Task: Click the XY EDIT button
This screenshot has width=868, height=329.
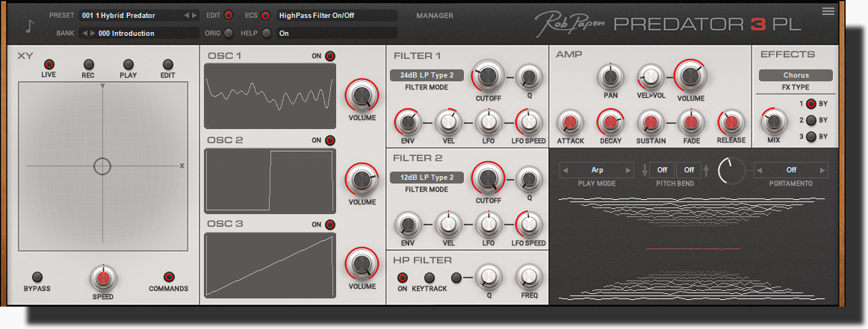Action: pos(168,64)
